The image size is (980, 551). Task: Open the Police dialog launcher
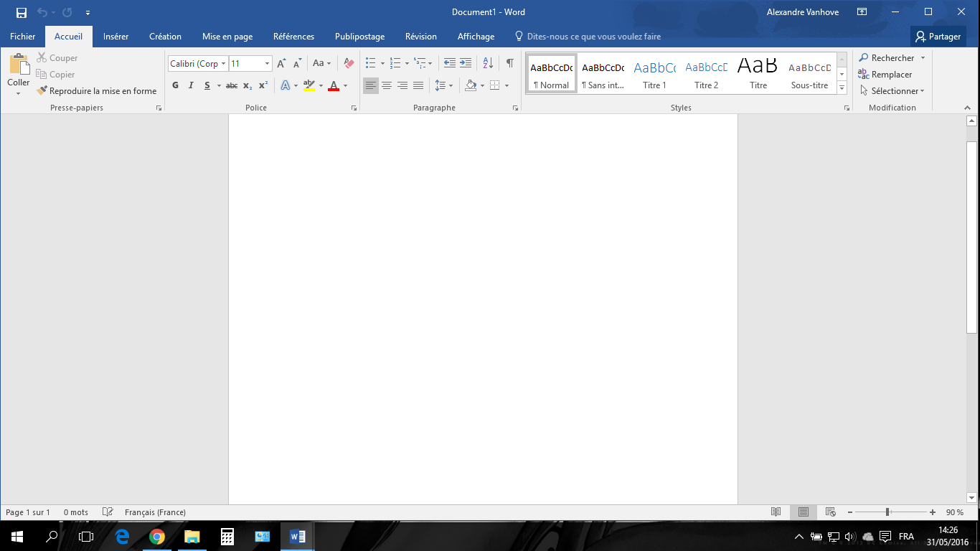[x=354, y=108]
